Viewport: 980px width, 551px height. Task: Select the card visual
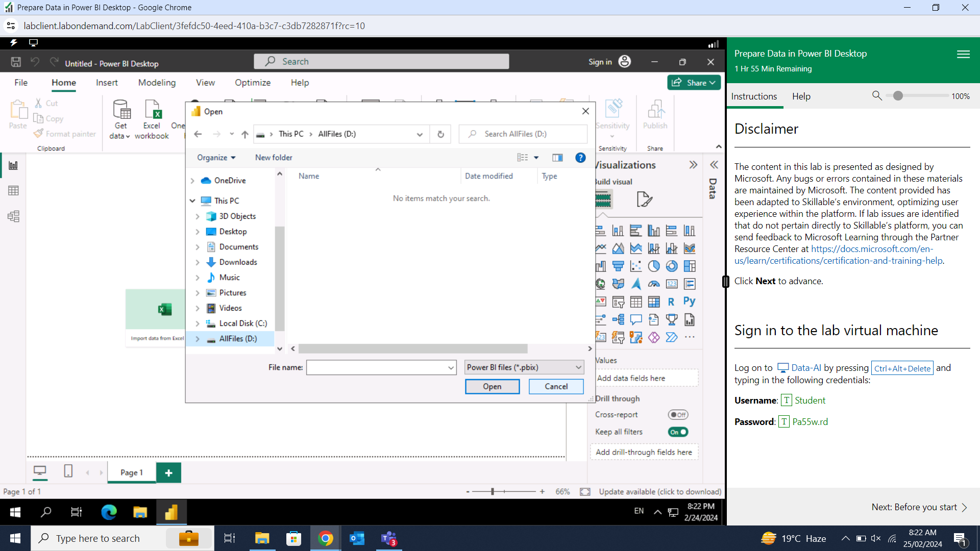672,284
